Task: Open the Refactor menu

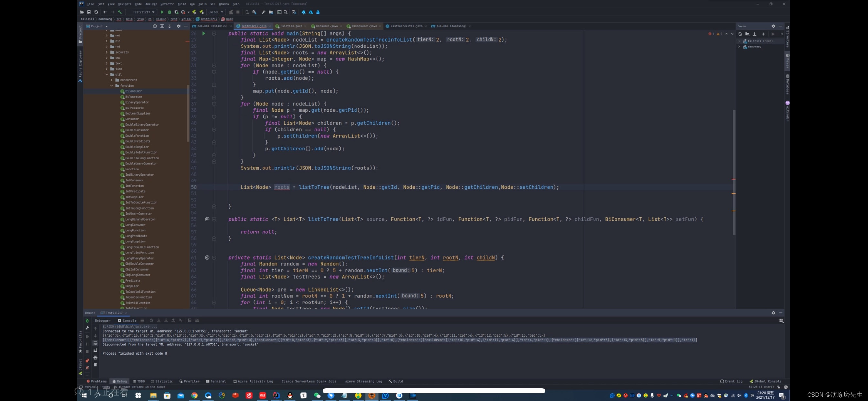Action: point(167,4)
